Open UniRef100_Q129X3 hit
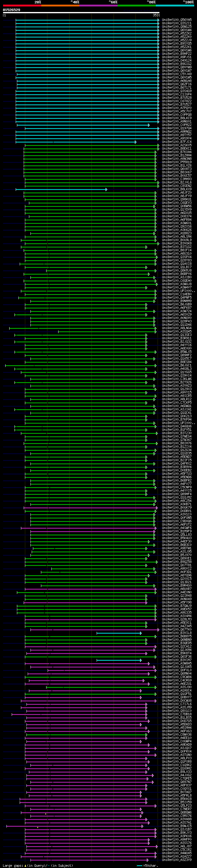 coord(177,389)
